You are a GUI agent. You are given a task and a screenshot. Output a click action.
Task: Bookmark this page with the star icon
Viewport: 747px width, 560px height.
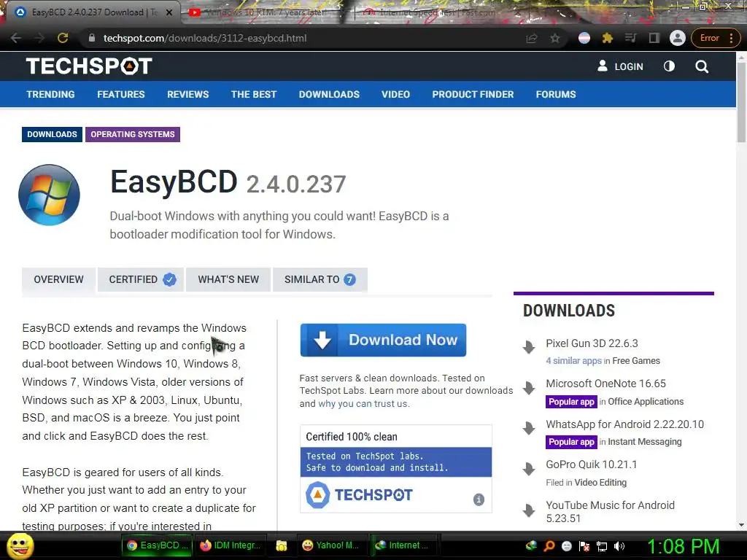click(x=555, y=38)
